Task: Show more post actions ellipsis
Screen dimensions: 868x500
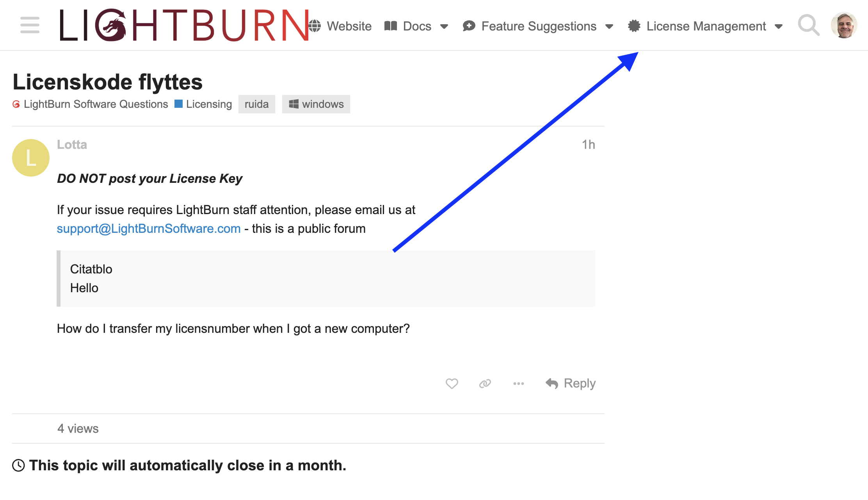Action: click(x=518, y=384)
